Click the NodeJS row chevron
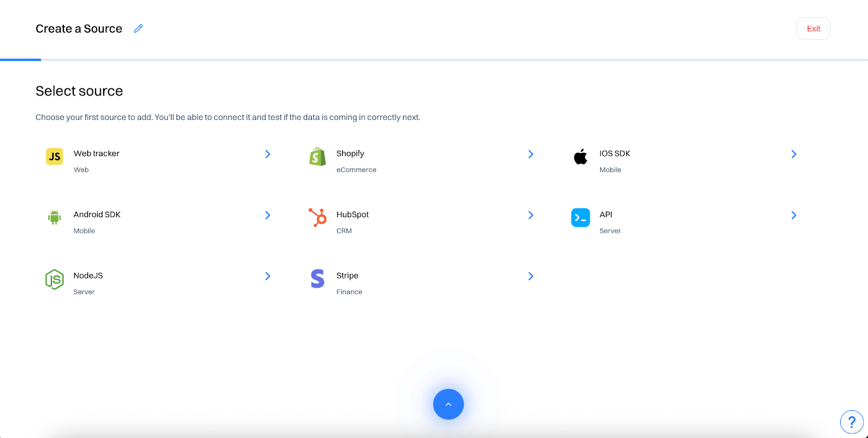 tap(267, 276)
